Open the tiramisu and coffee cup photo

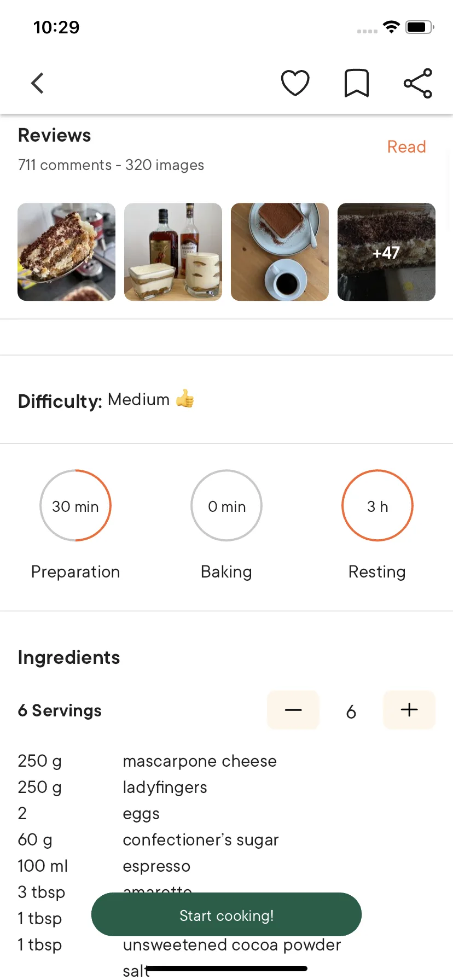pyautogui.click(x=280, y=252)
